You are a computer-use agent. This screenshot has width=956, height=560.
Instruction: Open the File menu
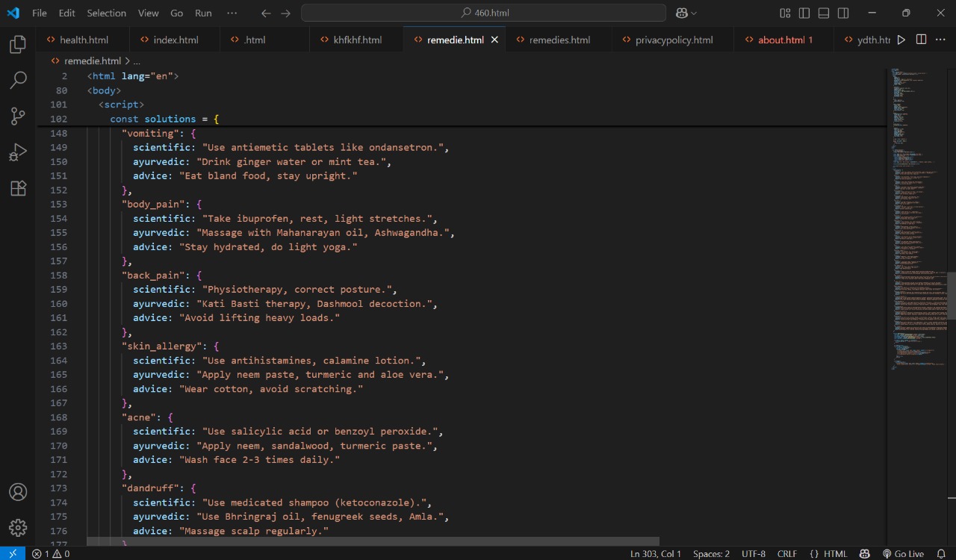[x=40, y=13]
